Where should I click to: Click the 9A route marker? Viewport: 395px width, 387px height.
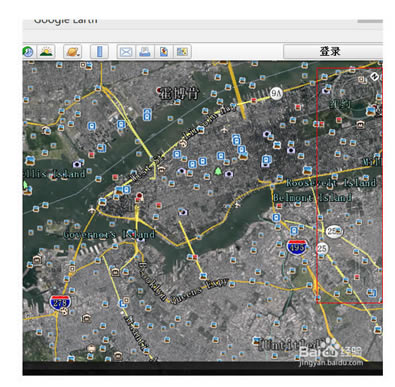276,93
